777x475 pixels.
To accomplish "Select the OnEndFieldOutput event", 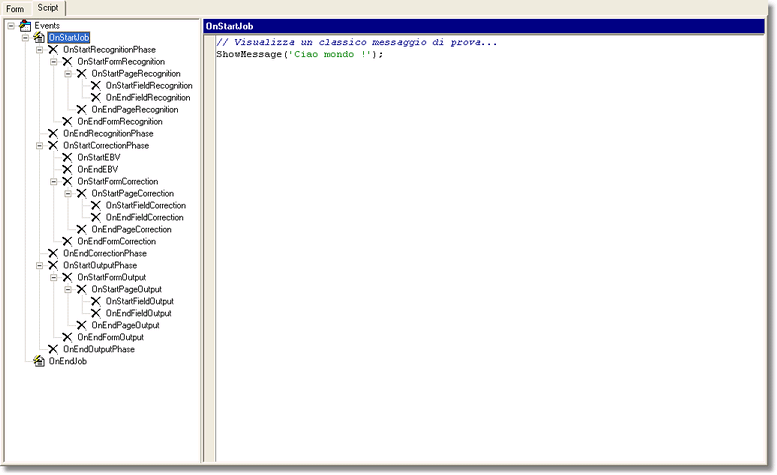I will coord(139,314).
